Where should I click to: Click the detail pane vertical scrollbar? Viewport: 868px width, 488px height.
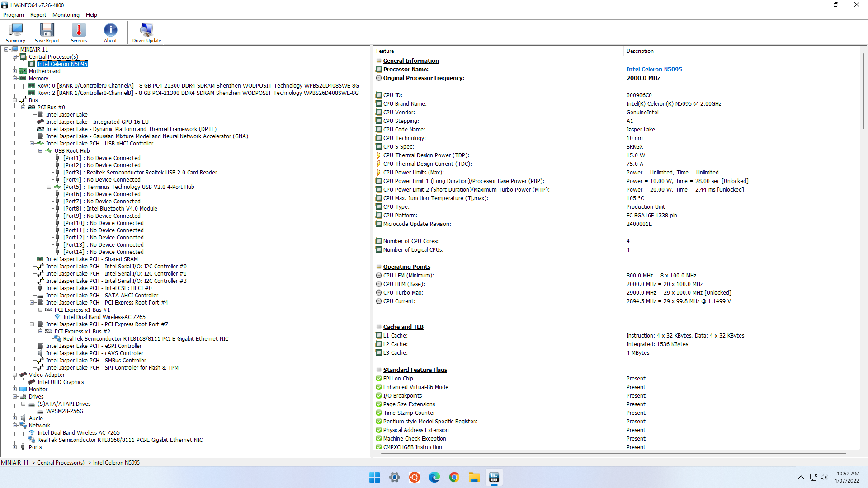click(x=863, y=90)
